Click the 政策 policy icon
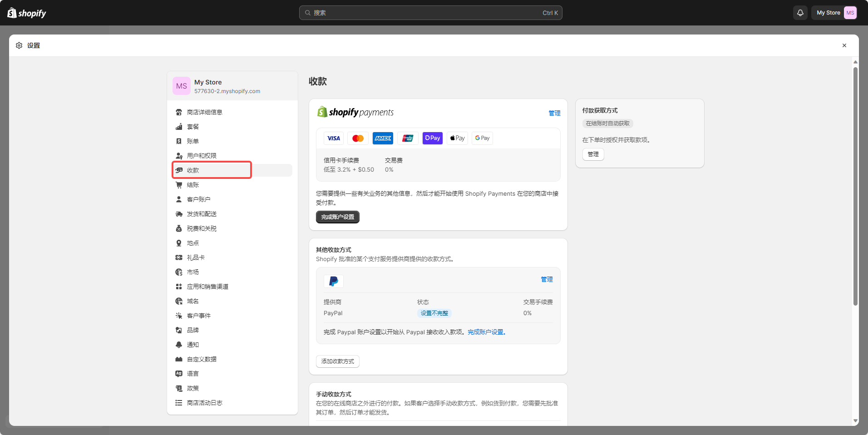This screenshot has width=868, height=435. (x=179, y=388)
